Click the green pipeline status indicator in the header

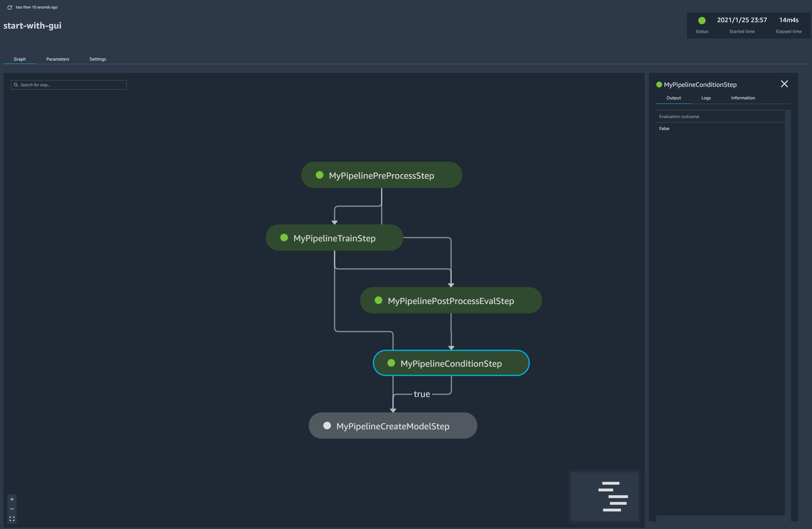[702, 20]
